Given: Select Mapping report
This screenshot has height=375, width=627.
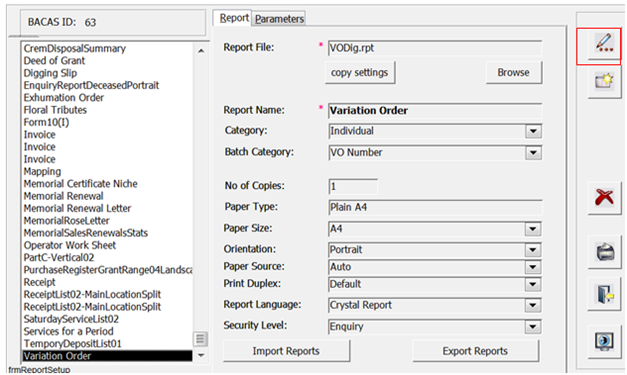Looking at the screenshot, I should (42, 172).
